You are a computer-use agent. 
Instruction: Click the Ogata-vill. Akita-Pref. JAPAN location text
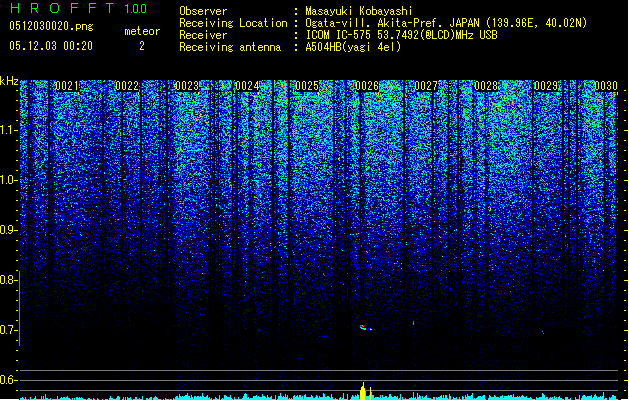point(446,23)
